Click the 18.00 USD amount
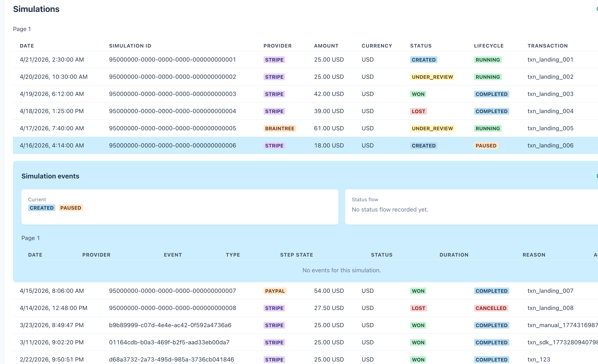 coord(329,145)
